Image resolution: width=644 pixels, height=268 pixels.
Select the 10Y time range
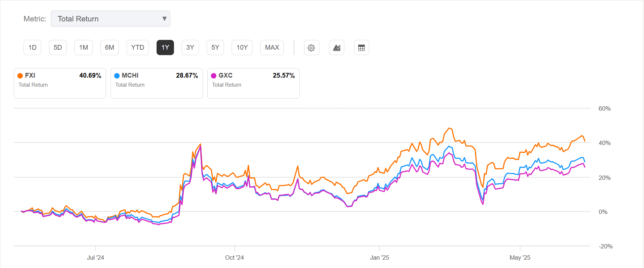point(242,48)
